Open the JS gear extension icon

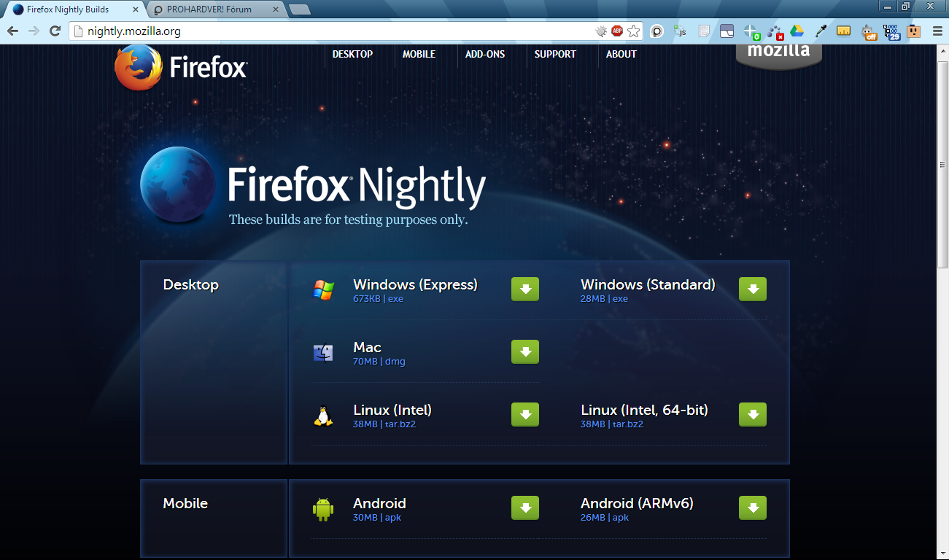680,31
